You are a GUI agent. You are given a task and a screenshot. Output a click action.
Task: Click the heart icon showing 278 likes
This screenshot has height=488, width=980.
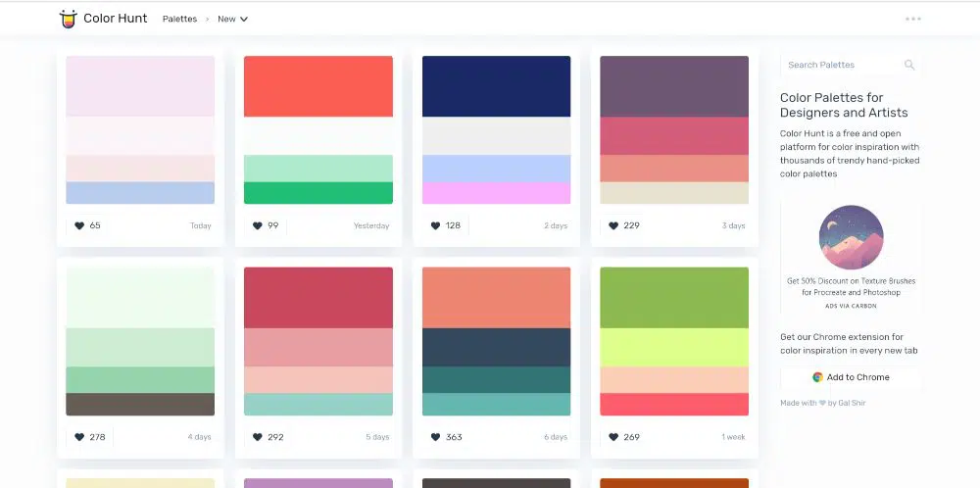coord(80,437)
